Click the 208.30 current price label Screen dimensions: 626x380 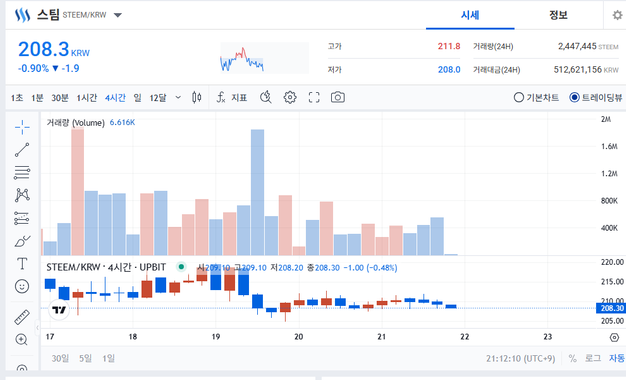point(611,308)
